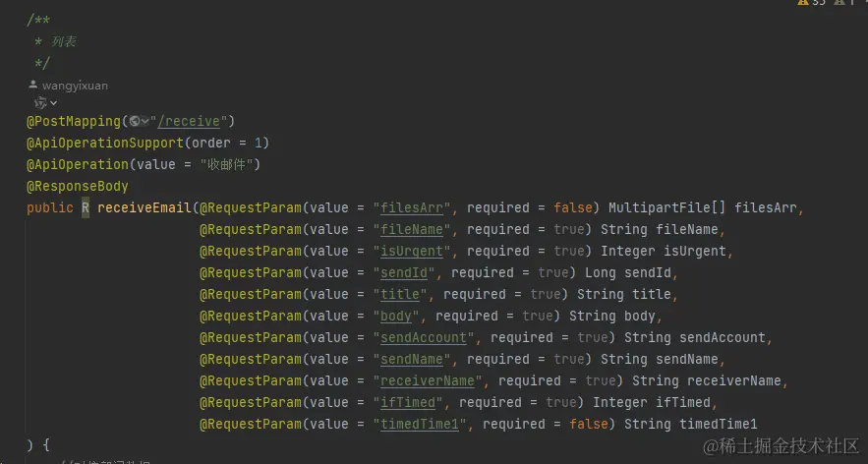
Task: Click the wangyixuan author inlay hint
Action: [74, 86]
